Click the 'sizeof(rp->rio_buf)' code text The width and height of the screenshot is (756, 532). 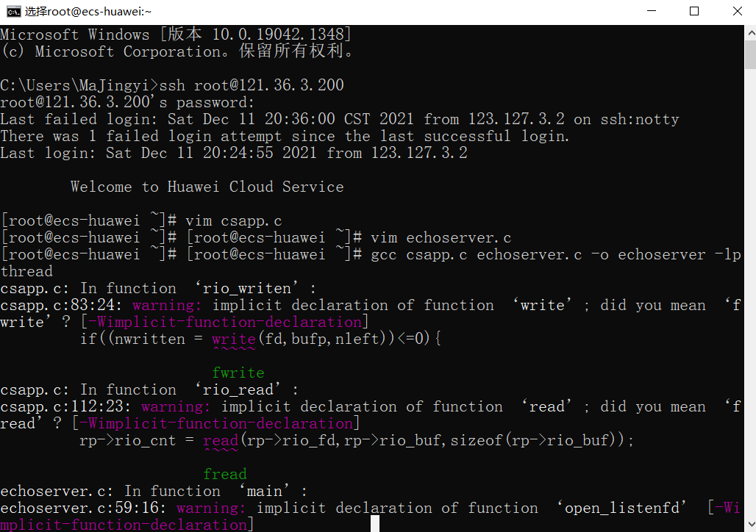click(x=537, y=440)
